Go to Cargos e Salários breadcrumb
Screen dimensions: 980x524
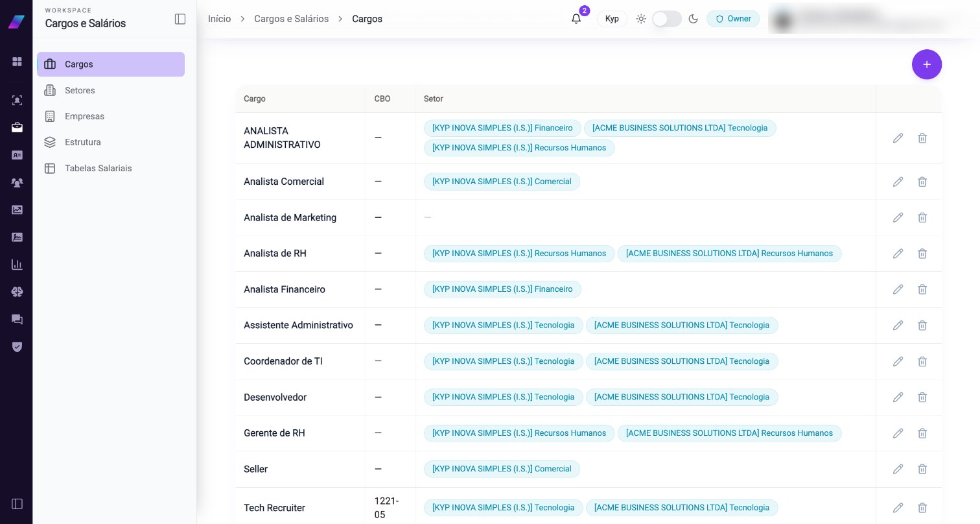click(292, 19)
